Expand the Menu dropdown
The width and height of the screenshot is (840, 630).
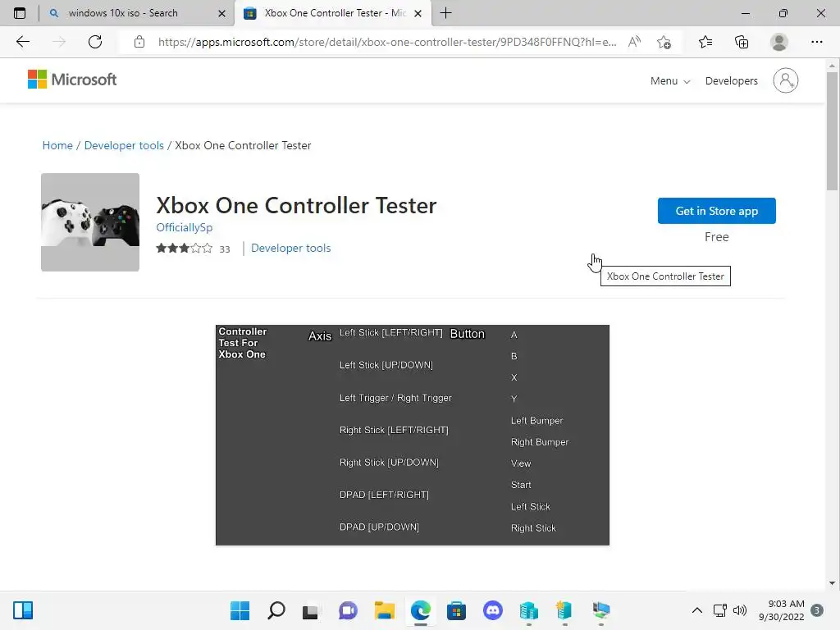tap(670, 81)
